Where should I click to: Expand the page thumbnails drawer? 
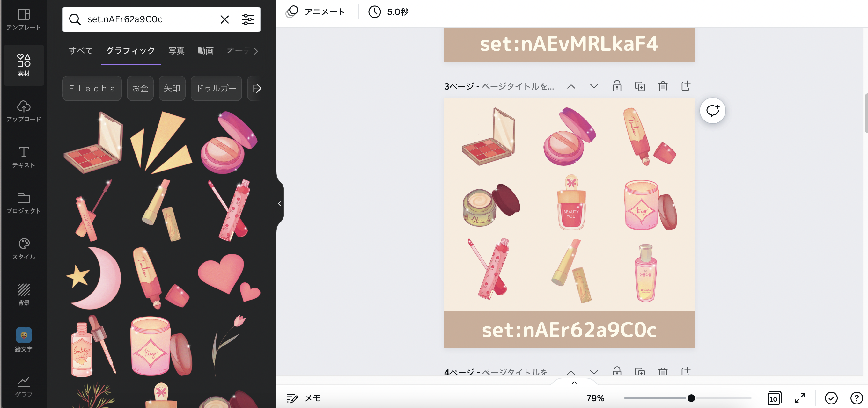pyautogui.click(x=574, y=382)
